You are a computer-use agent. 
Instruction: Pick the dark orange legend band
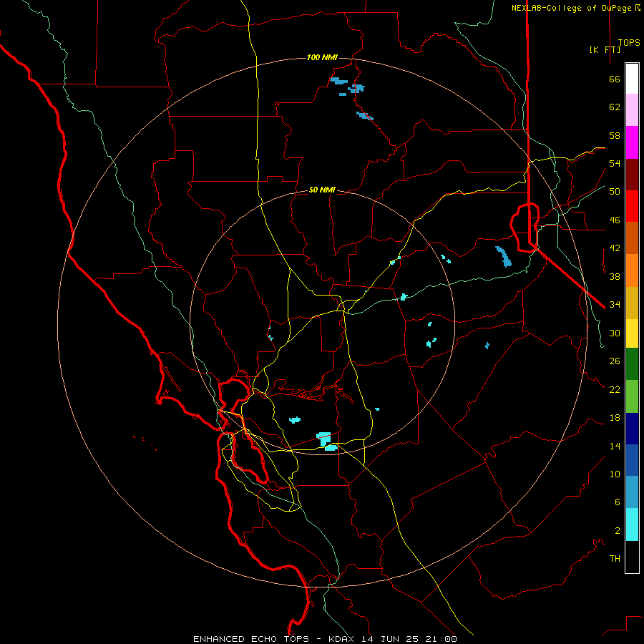pyautogui.click(x=632, y=238)
